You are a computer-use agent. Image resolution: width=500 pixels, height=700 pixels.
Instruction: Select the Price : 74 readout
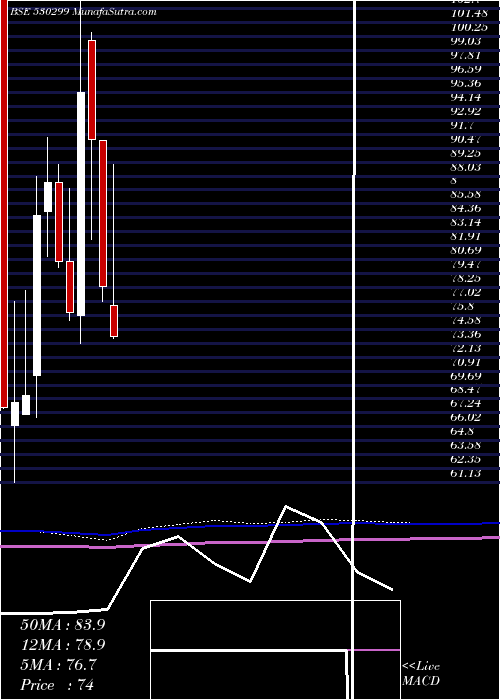(x=57, y=685)
